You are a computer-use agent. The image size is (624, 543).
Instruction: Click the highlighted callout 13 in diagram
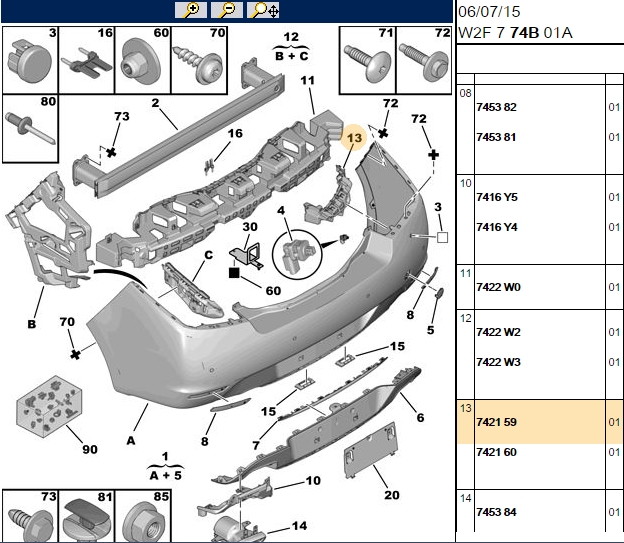pos(354,138)
